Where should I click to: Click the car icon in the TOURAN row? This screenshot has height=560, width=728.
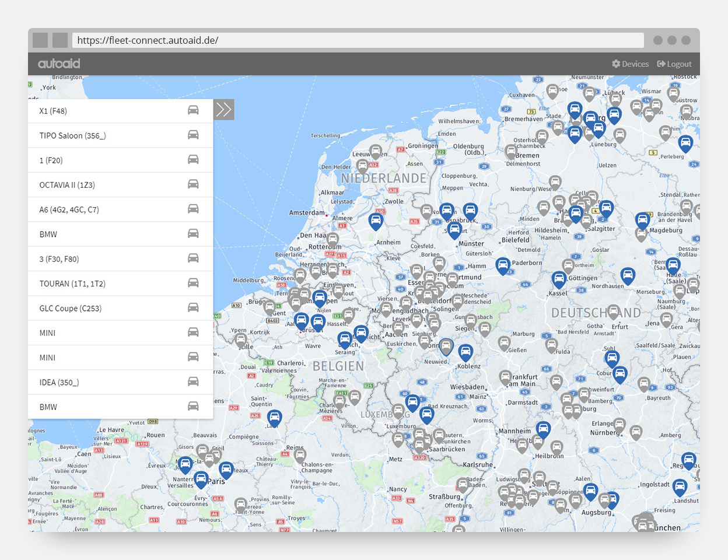tap(193, 283)
